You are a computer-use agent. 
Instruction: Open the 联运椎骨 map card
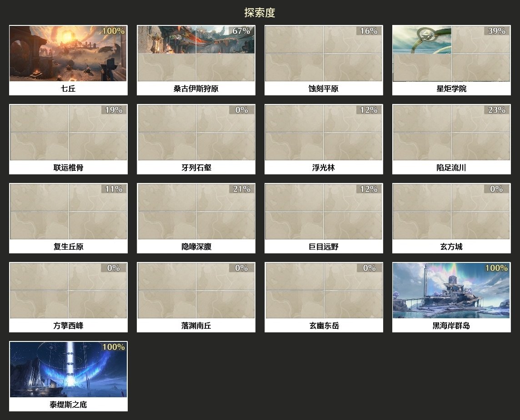tap(68, 139)
